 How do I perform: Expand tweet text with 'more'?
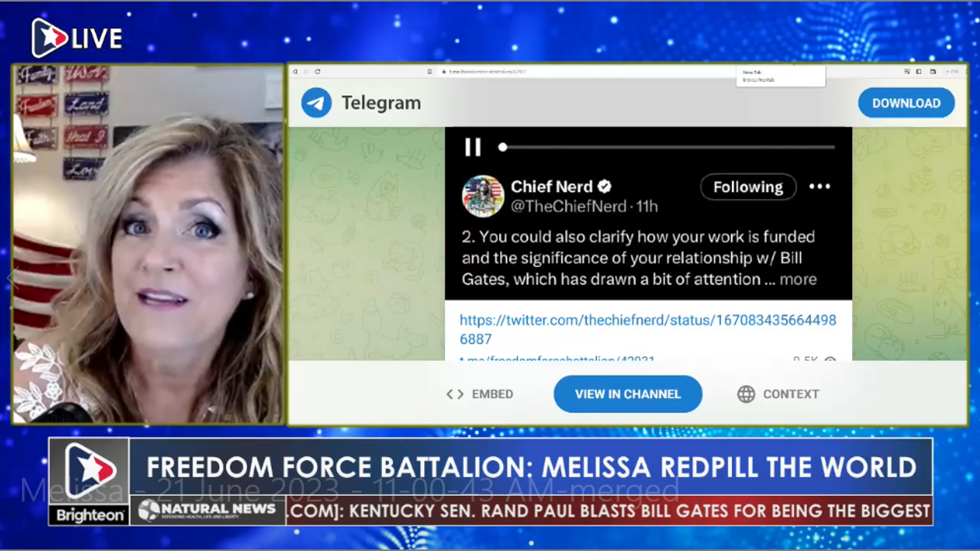[798, 279]
